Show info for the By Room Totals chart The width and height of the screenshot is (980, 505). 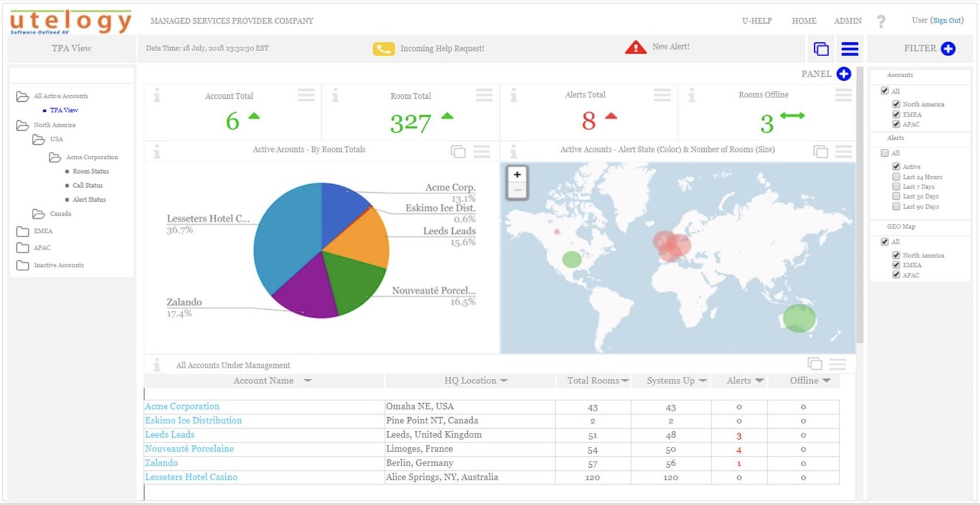click(157, 151)
